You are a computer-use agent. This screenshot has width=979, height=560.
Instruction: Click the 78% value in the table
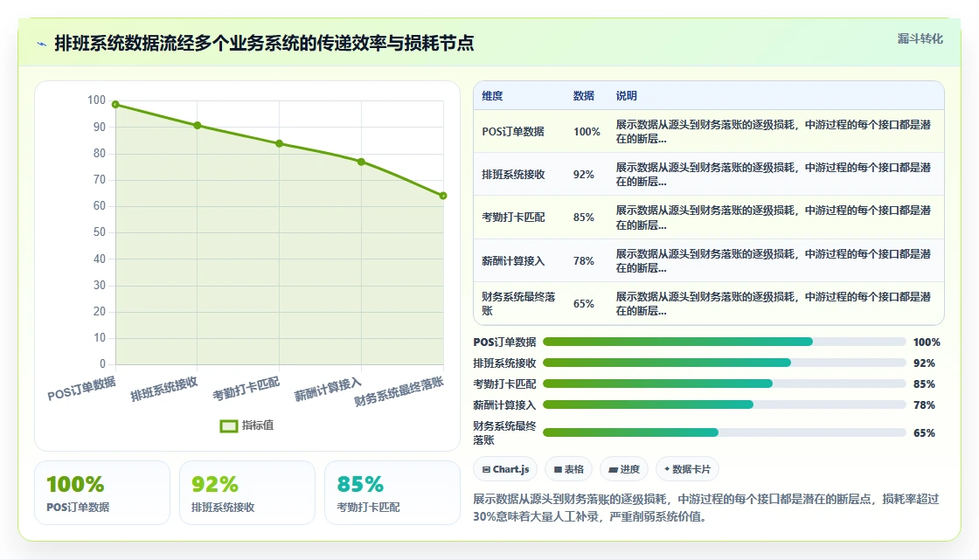(x=584, y=261)
